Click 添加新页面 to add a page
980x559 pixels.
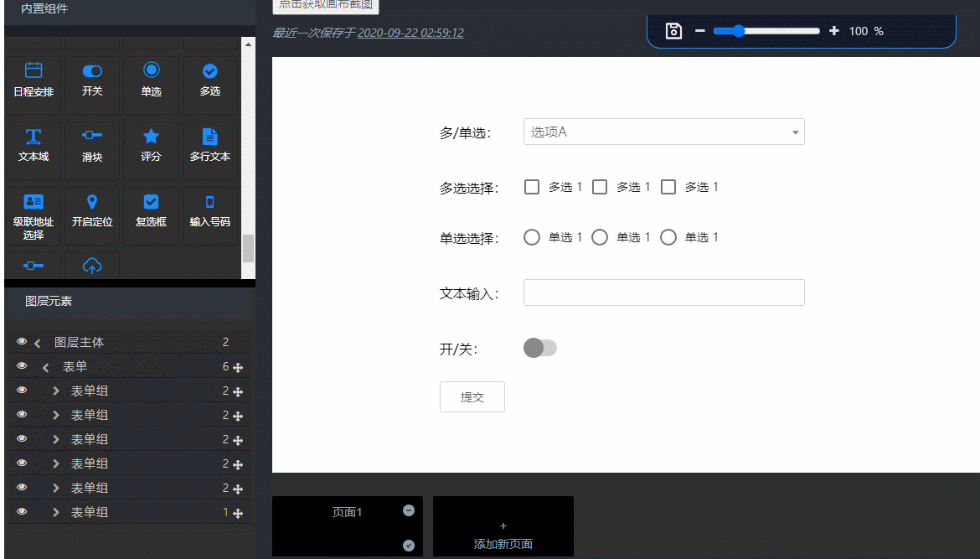(503, 535)
